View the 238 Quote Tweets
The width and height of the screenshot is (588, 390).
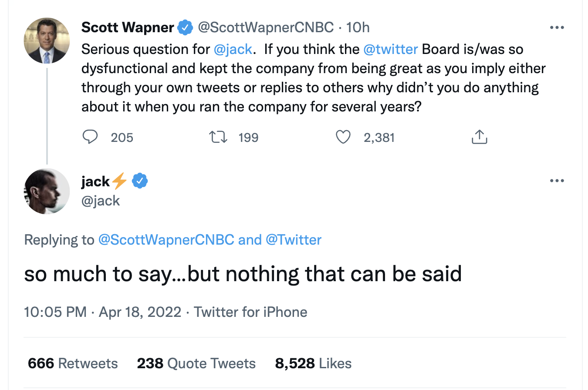196,363
